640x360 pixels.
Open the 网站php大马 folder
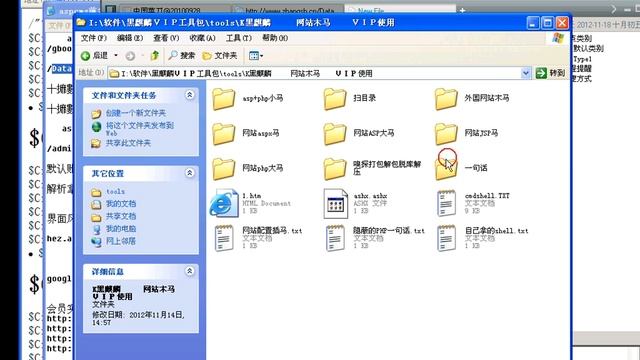[247, 168]
